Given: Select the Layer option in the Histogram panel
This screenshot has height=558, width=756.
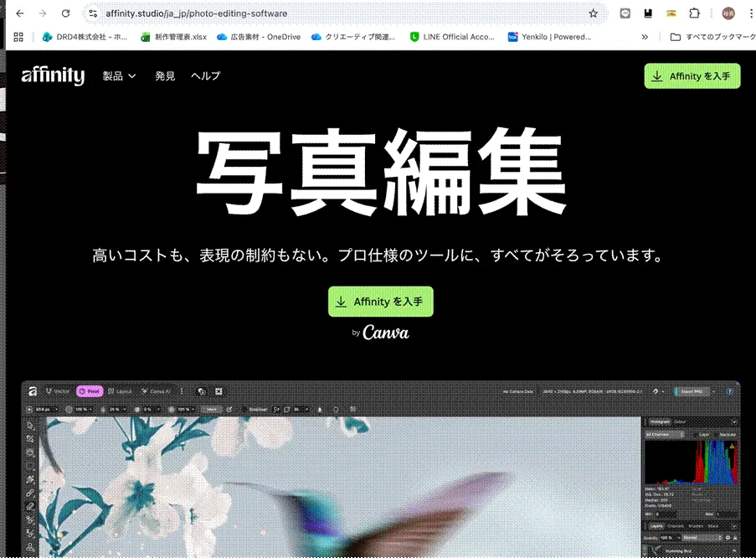Looking at the screenshot, I should (703, 434).
